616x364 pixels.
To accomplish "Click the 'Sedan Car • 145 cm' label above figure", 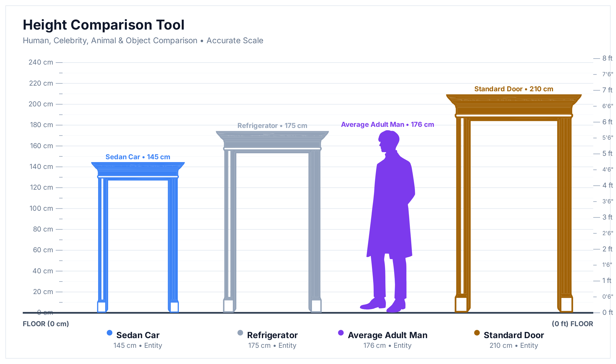I will [x=138, y=157].
